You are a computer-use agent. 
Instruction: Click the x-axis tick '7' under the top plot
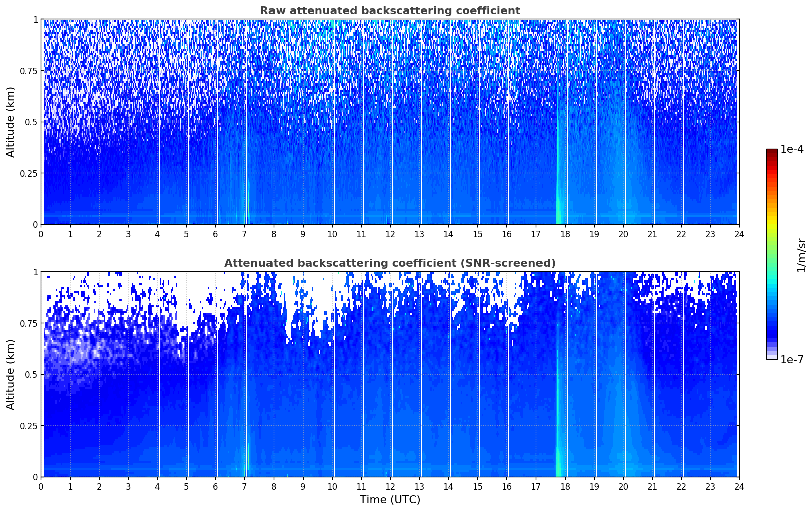[x=244, y=234]
